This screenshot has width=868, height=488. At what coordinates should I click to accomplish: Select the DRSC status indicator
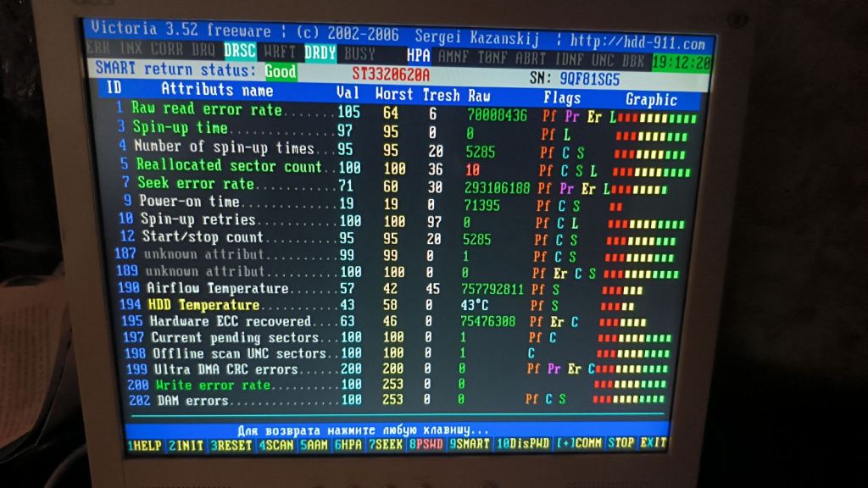tap(240, 51)
